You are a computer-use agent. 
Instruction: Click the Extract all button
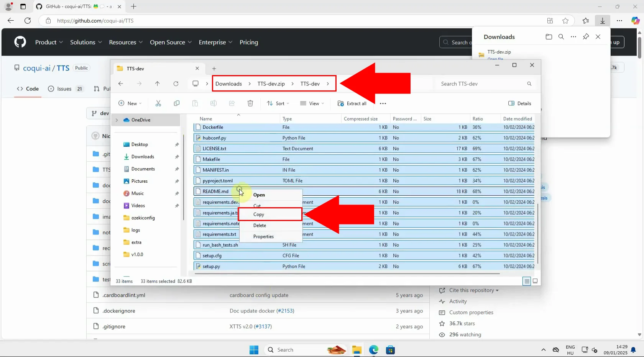[x=352, y=103]
